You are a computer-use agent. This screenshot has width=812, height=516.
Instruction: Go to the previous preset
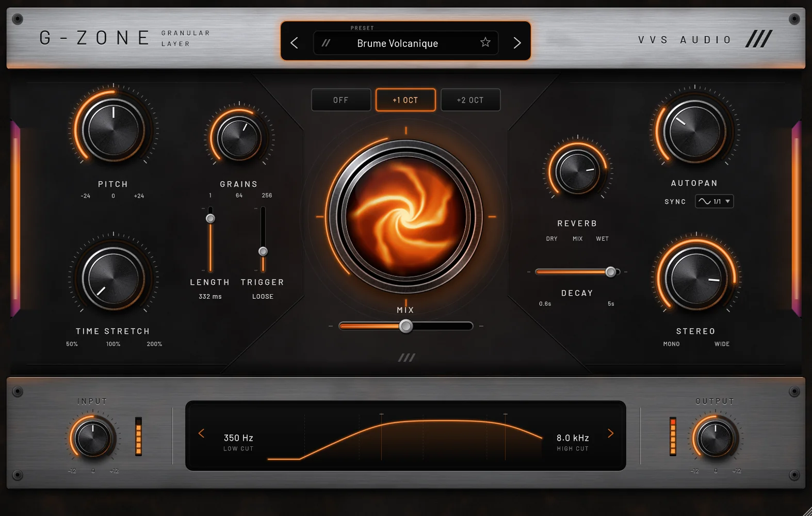(294, 43)
